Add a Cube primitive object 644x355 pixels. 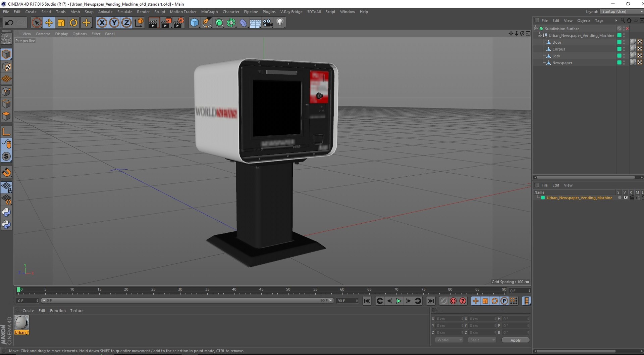(x=194, y=23)
